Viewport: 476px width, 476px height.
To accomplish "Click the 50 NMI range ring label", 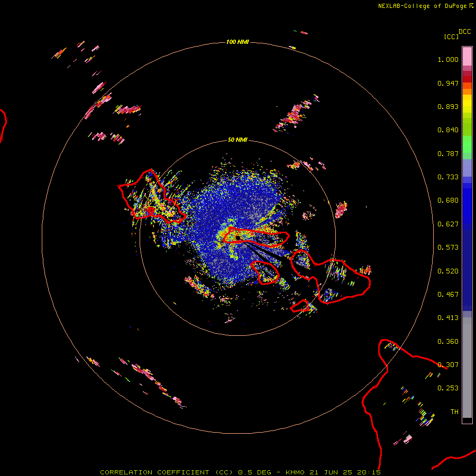I will click(237, 140).
